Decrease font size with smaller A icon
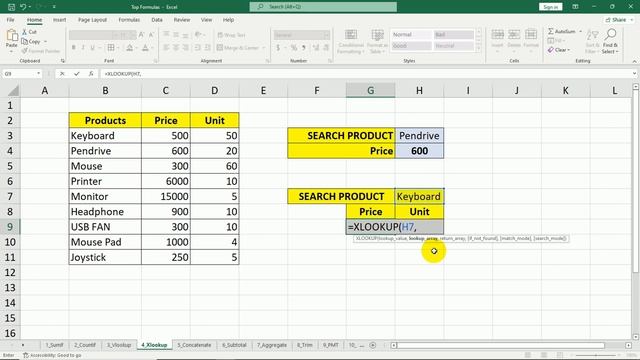Screen dimensions: 640x360 (x=151, y=35)
